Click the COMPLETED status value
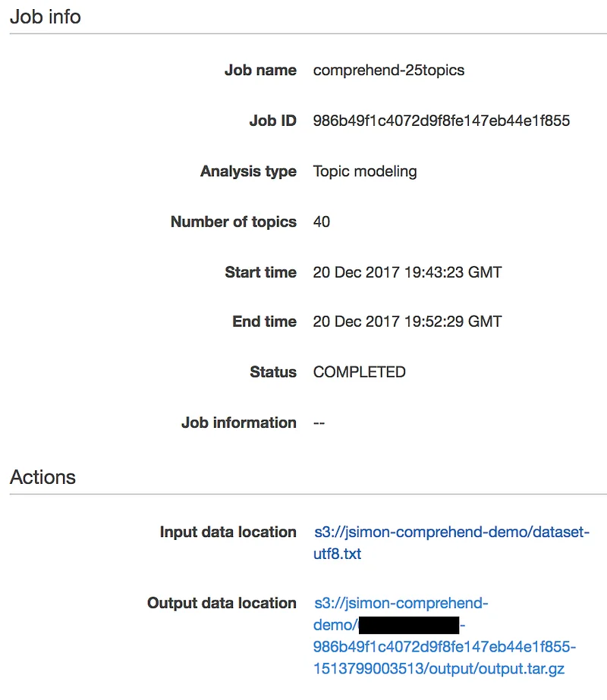 pyautogui.click(x=359, y=372)
